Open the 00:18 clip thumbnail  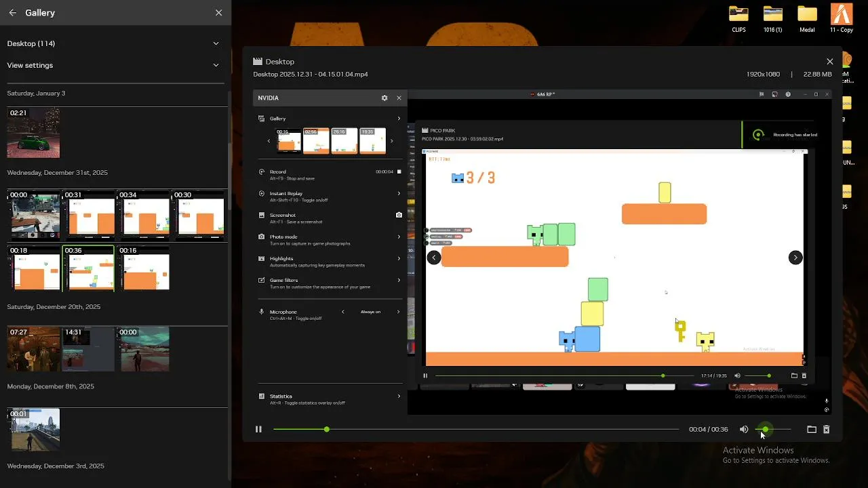[33, 268]
